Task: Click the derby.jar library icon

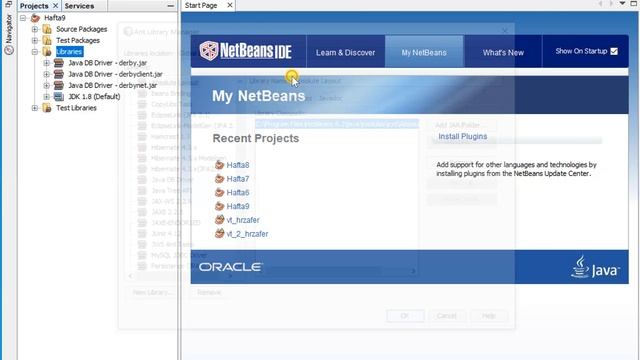Action: coord(59,63)
